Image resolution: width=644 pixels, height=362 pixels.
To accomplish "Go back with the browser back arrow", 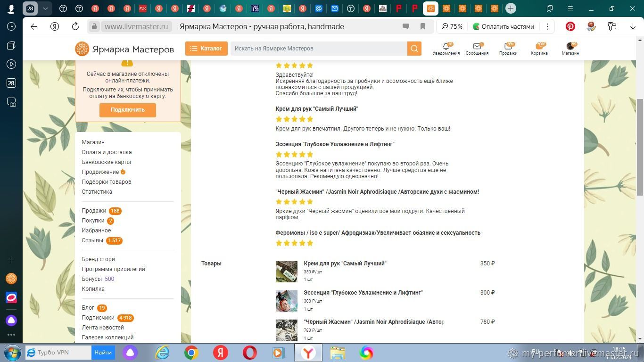I will (x=34, y=27).
